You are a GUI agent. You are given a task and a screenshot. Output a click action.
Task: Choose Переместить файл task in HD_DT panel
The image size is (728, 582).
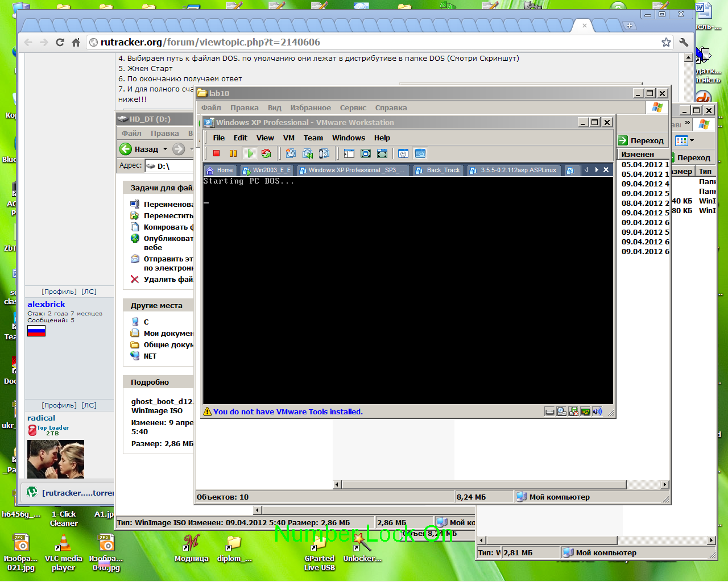[x=162, y=215]
